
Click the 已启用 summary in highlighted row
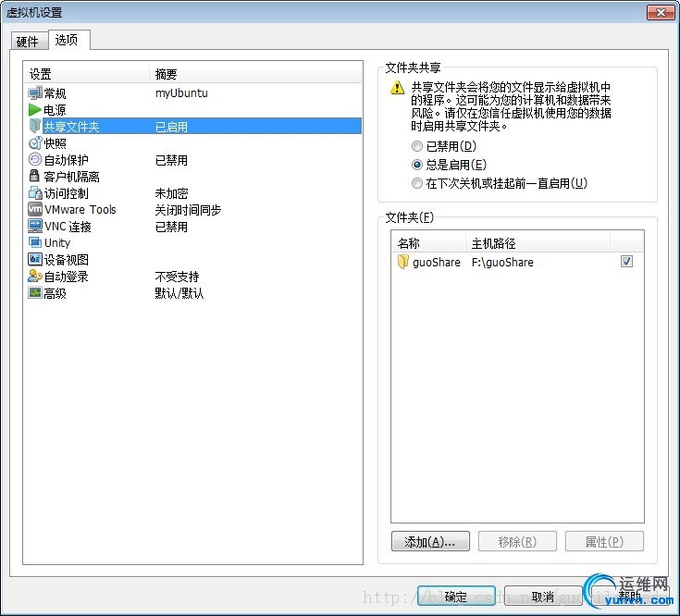171,127
